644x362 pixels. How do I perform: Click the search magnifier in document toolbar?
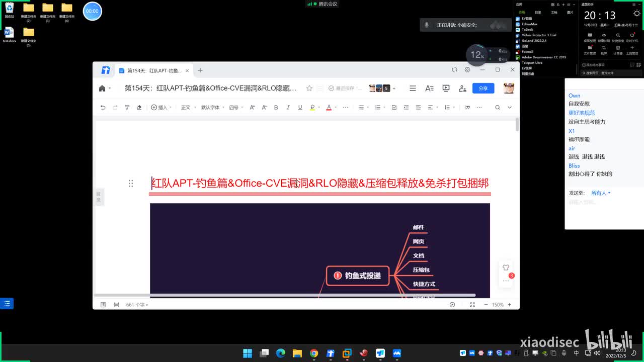pyautogui.click(x=497, y=107)
